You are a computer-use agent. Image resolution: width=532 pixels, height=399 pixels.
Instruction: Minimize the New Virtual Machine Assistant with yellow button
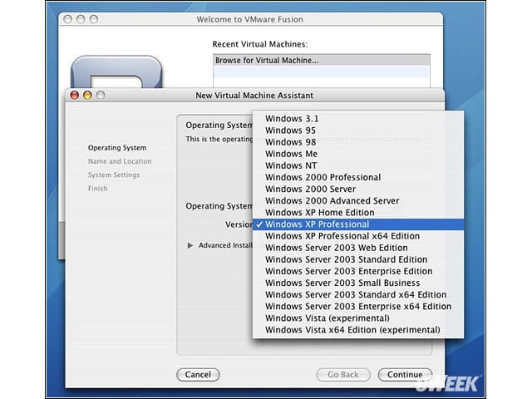click(87, 96)
